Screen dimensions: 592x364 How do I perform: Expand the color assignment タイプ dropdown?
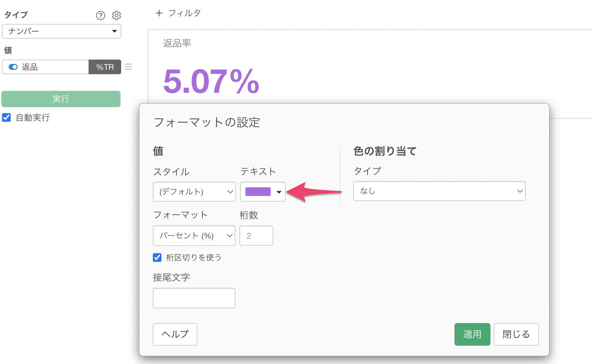[x=439, y=191]
